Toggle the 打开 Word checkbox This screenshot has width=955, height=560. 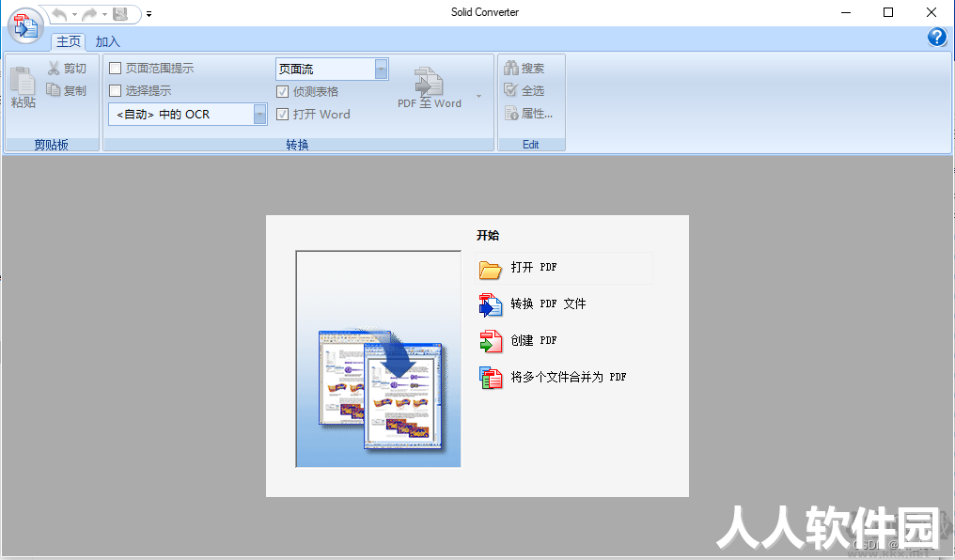282,114
